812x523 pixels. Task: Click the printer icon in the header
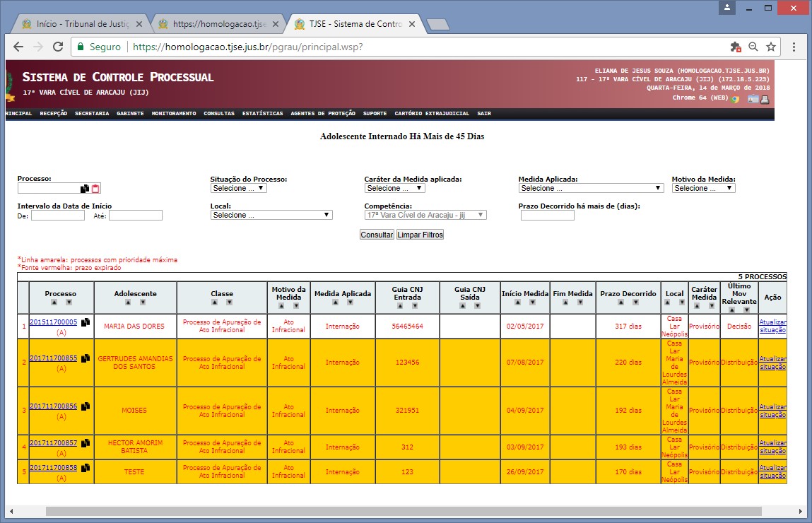click(x=765, y=100)
